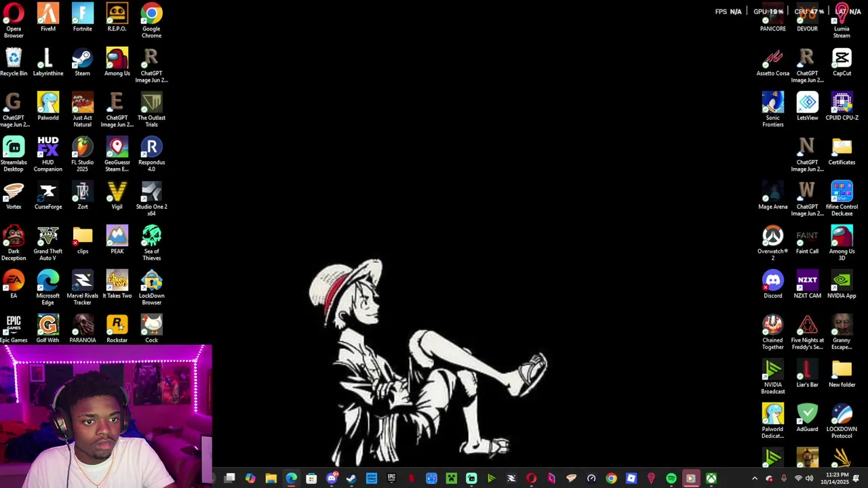Open File Explorer from the taskbar

(271, 479)
